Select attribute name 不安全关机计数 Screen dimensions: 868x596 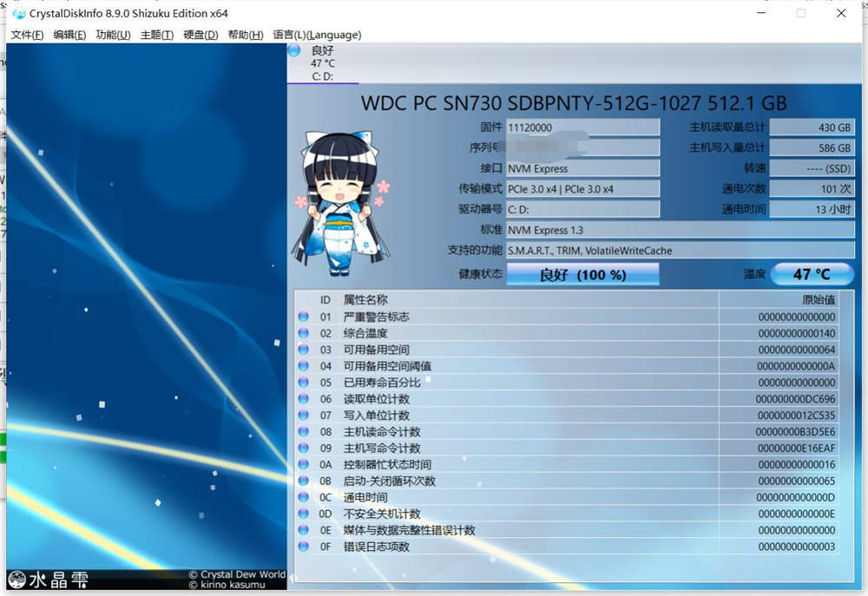click(382, 514)
